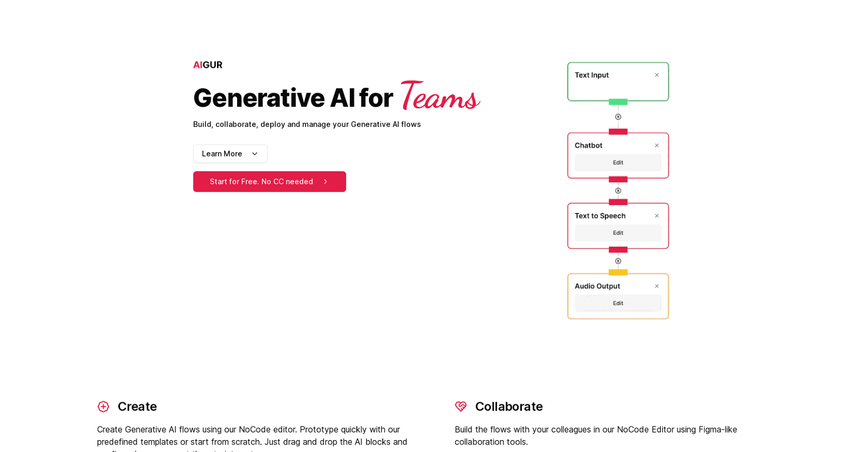Screen dimensions: 868x452
Task: Click yellow handle atop Audio Output block
Action: pyautogui.click(x=618, y=272)
